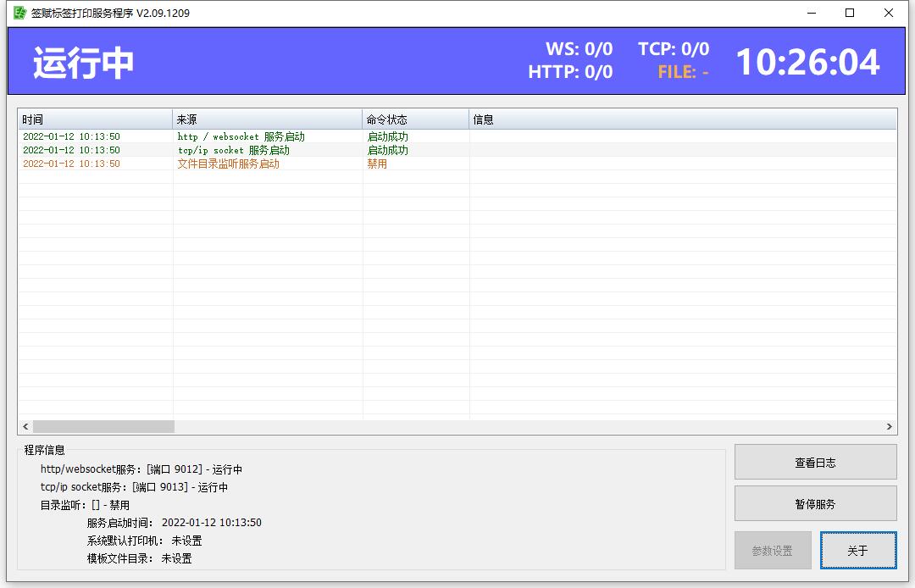Viewport: 915px width, 588px height.
Task: Click the 服务启动时间 line
Action: (174, 523)
